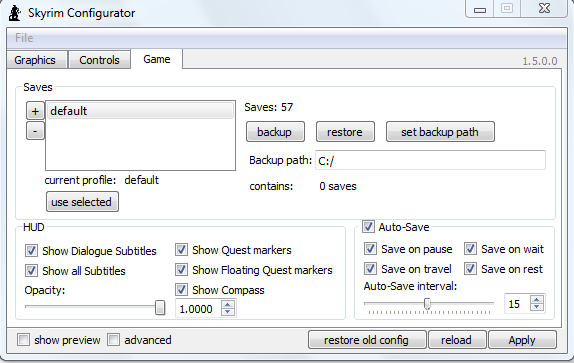Screen dimensions: 574x363
Task: Click the Skyrim Configurator title bar icon
Action: [x=15, y=14]
